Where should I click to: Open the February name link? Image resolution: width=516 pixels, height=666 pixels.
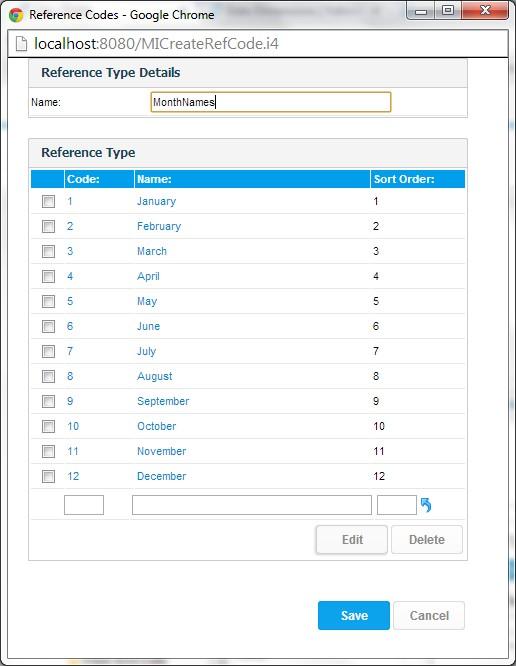159,226
